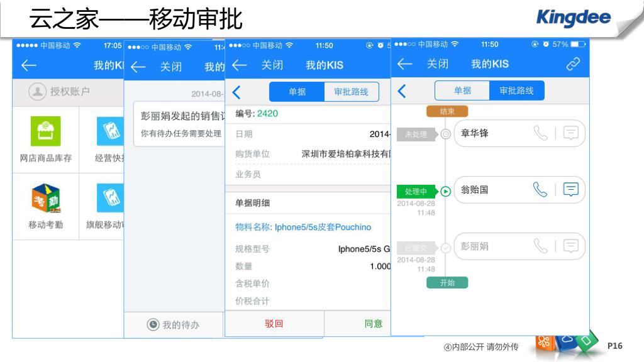Click the Kingdee logo
This screenshot has height=362, width=644.
click(574, 17)
